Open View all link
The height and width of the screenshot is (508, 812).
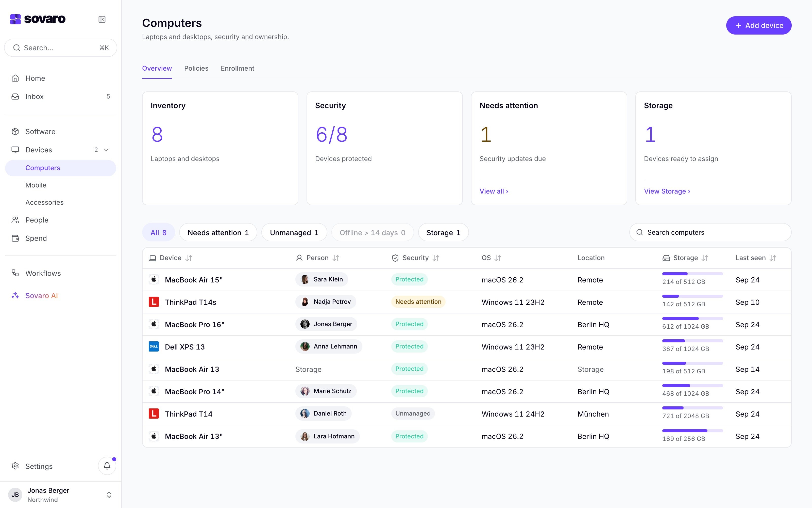[494, 191]
